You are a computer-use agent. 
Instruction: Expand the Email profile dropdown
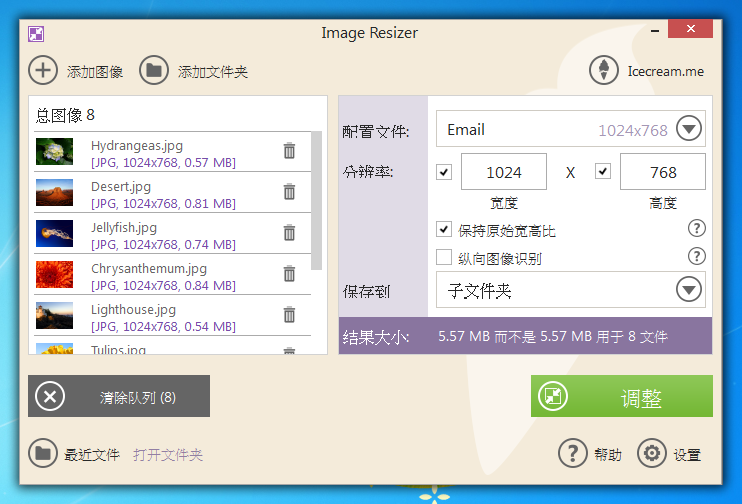click(690, 129)
